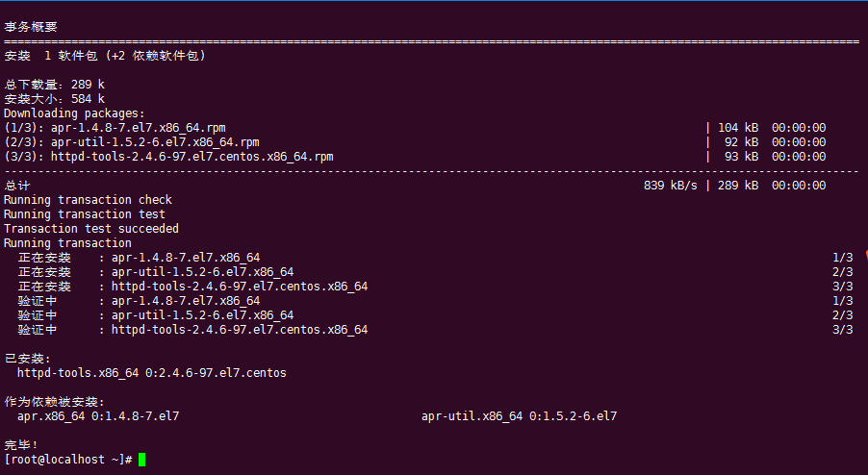Viewport: 868px width, 475px height.
Task: Click the apr-util.x86_64 0:1.5.2-6.el7 dependency entry
Action: click(x=520, y=415)
